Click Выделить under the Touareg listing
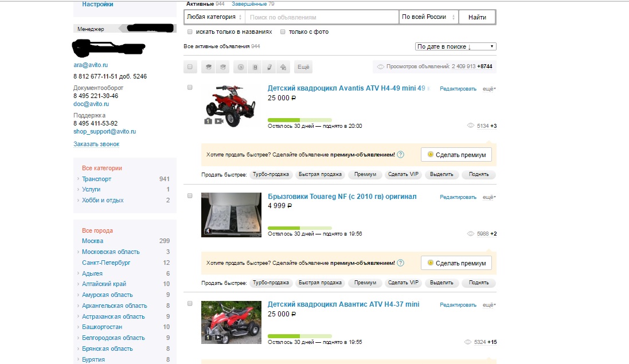 tap(442, 283)
